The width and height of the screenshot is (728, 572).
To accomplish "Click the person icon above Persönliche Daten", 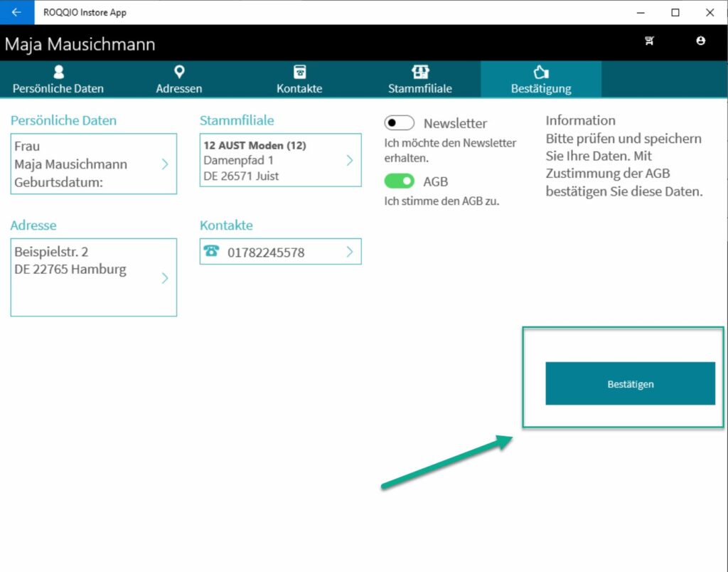I will (58, 72).
